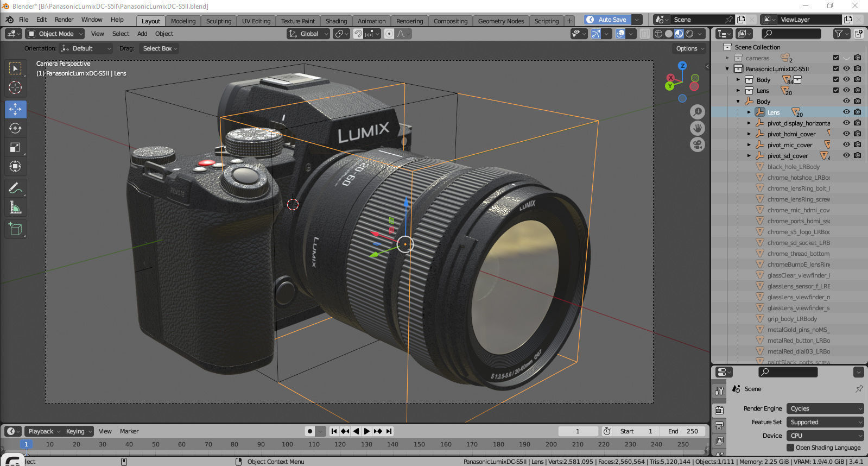Select the Add Cube tool
The width and height of the screenshot is (868, 466).
[x=15, y=229]
